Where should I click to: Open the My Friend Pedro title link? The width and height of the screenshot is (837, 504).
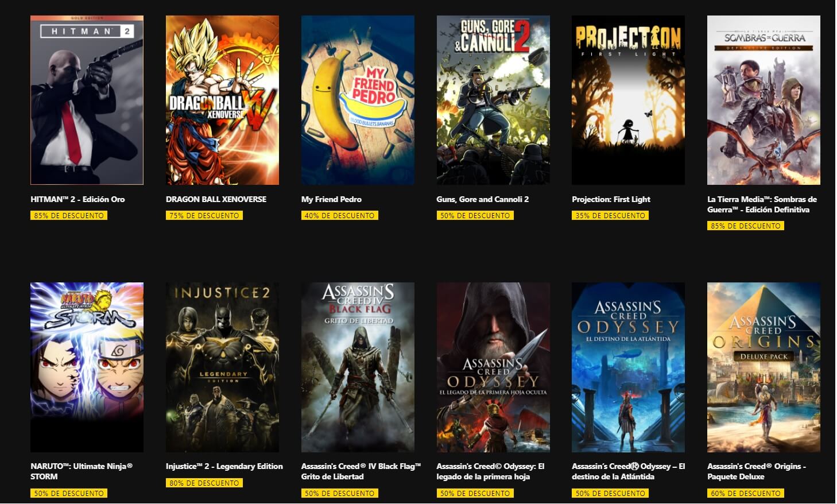pos(331,199)
